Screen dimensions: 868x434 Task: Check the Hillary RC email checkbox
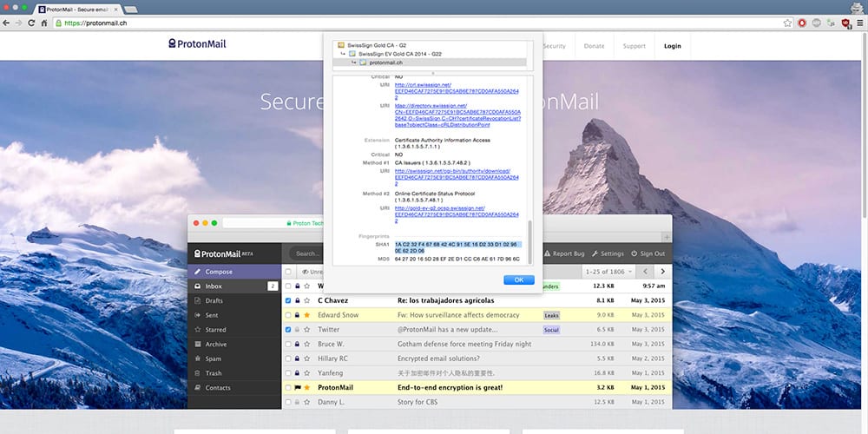pyautogui.click(x=288, y=358)
